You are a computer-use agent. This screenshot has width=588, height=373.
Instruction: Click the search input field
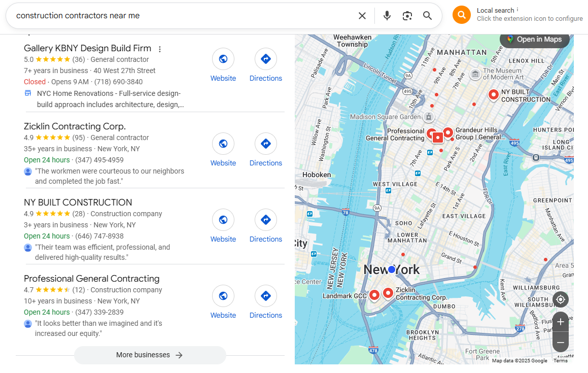click(x=178, y=16)
